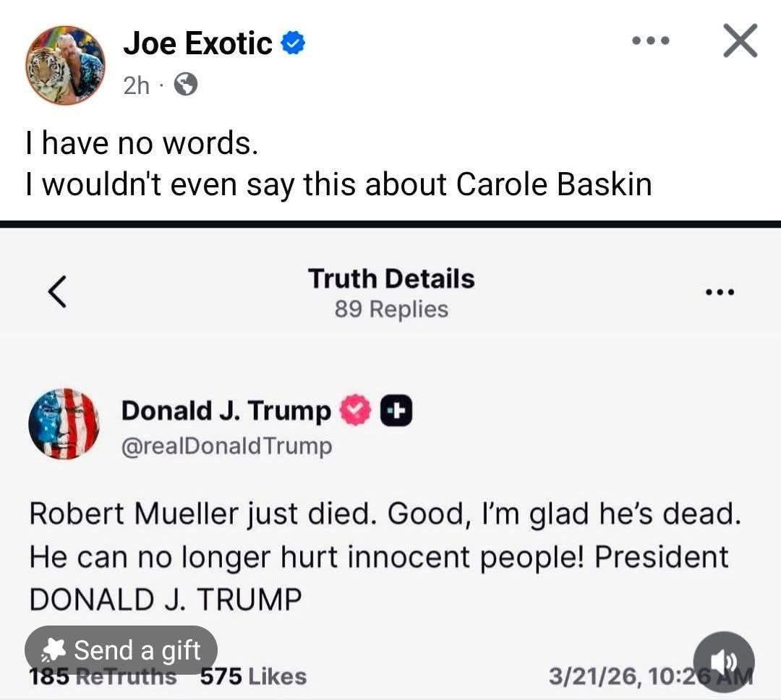781x700 pixels.
Task: Click the Donald J. Trump account name
Action: (x=226, y=411)
